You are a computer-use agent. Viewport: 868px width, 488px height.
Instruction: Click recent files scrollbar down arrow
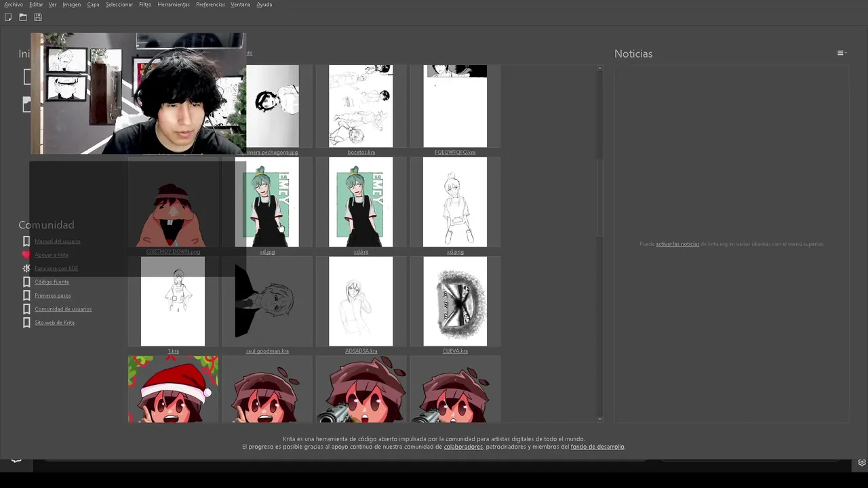coord(599,420)
